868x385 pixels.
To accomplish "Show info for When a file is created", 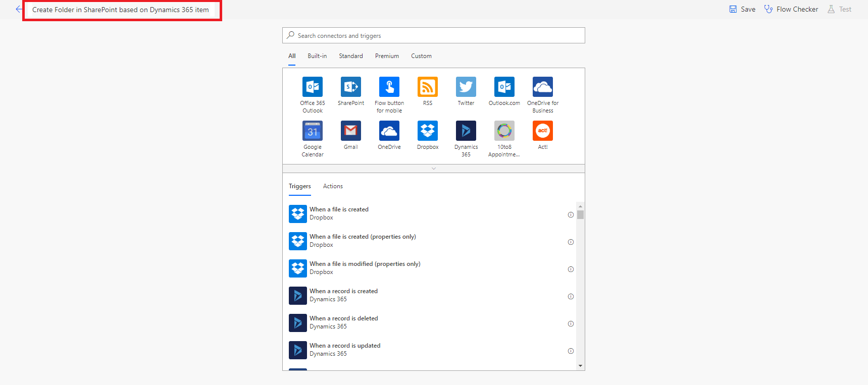I will pyautogui.click(x=571, y=215).
